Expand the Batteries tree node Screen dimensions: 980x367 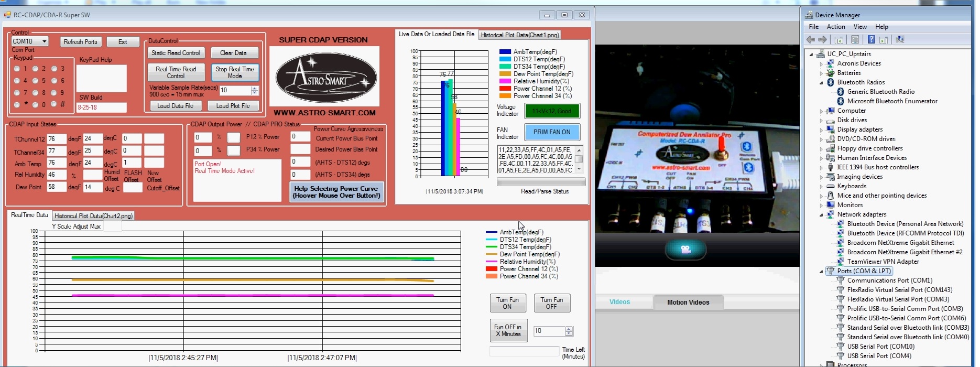pos(821,73)
